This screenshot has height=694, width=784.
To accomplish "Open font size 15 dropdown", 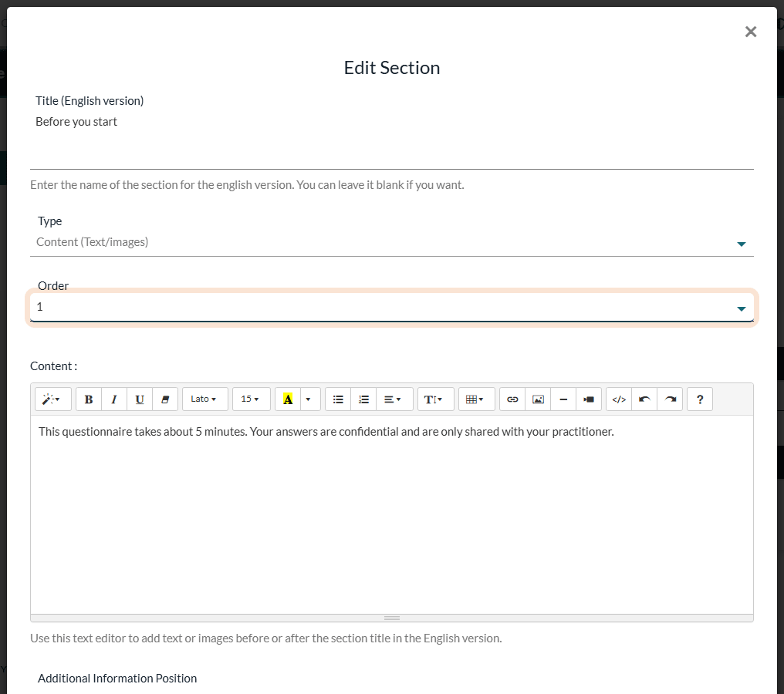I will (x=252, y=399).
